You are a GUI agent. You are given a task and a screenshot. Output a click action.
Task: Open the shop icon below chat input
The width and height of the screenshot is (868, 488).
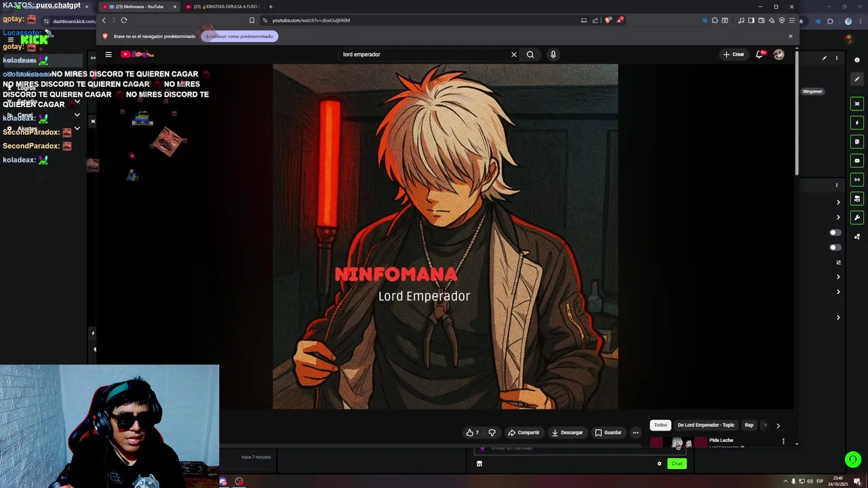pos(479,464)
